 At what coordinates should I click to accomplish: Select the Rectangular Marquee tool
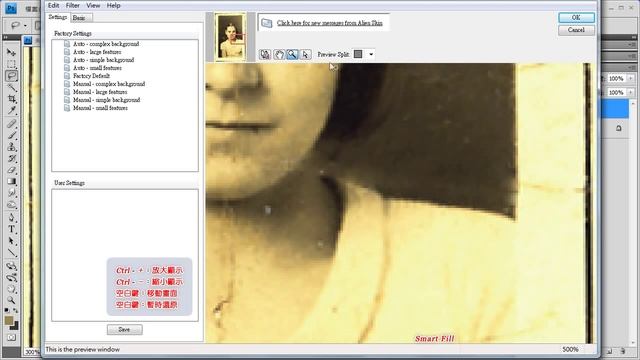pyautogui.click(x=11, y=64)
